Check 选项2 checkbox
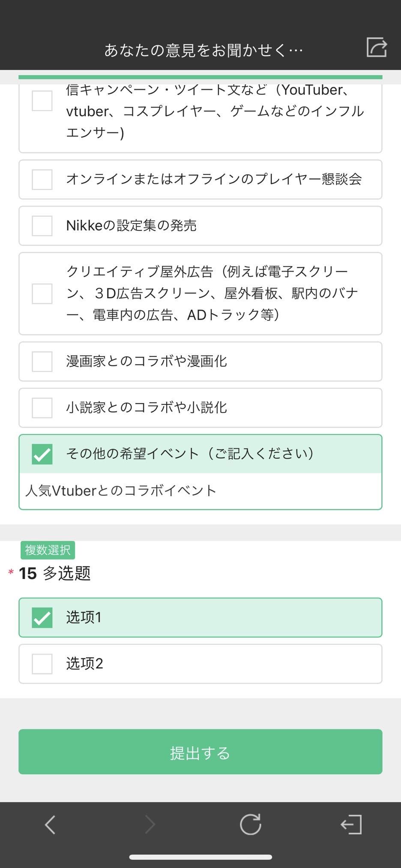 click(x=42, y=664)
